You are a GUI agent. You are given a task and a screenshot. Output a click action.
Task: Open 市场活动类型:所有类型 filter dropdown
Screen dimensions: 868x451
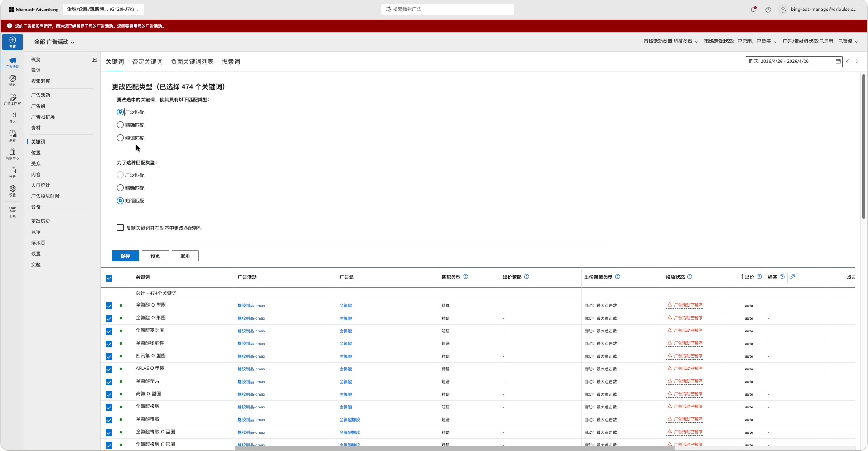click(671, 41)
